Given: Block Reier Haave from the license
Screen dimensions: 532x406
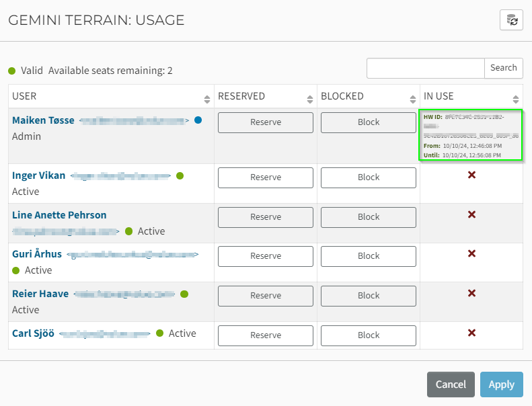Looking at the screenshot, I should pyautogui.click(x=369, y=296).
